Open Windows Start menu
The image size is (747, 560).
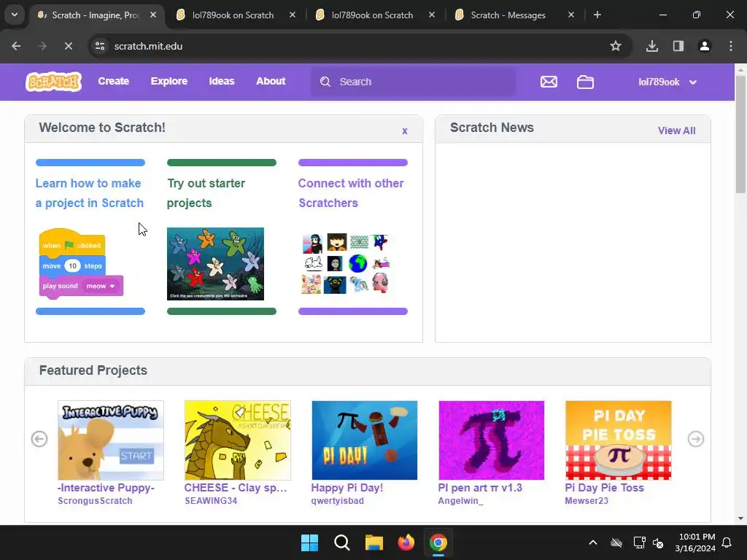click(309, 542)
